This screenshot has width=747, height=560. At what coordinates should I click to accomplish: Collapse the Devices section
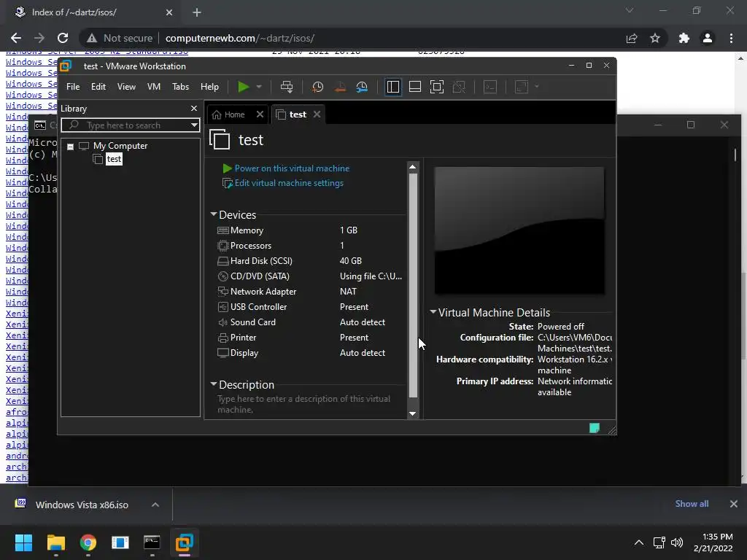click(x=214, y=215)
